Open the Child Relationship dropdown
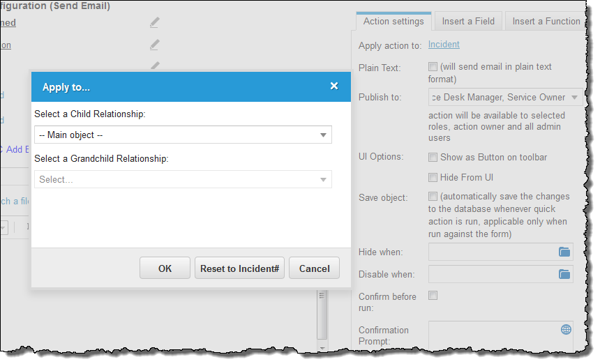 pyautogui.click(x=183, y=135)
